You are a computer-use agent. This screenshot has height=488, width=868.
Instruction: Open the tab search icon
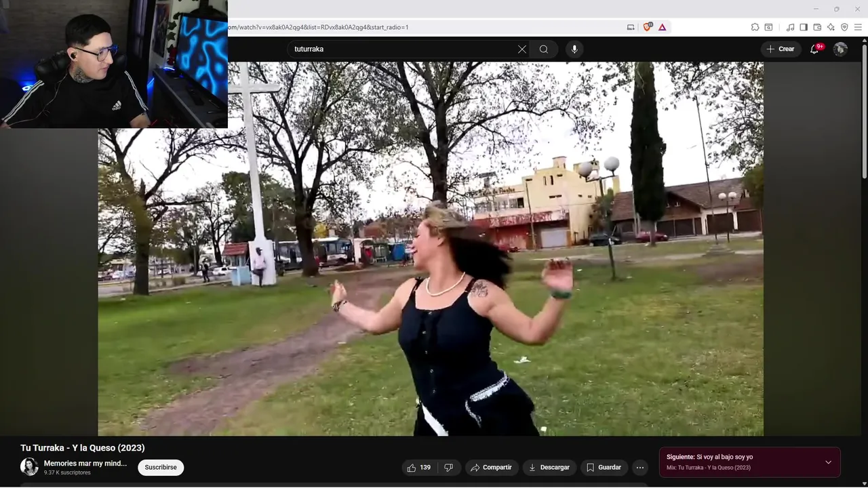pyautogui.click(x=768, y=27)
